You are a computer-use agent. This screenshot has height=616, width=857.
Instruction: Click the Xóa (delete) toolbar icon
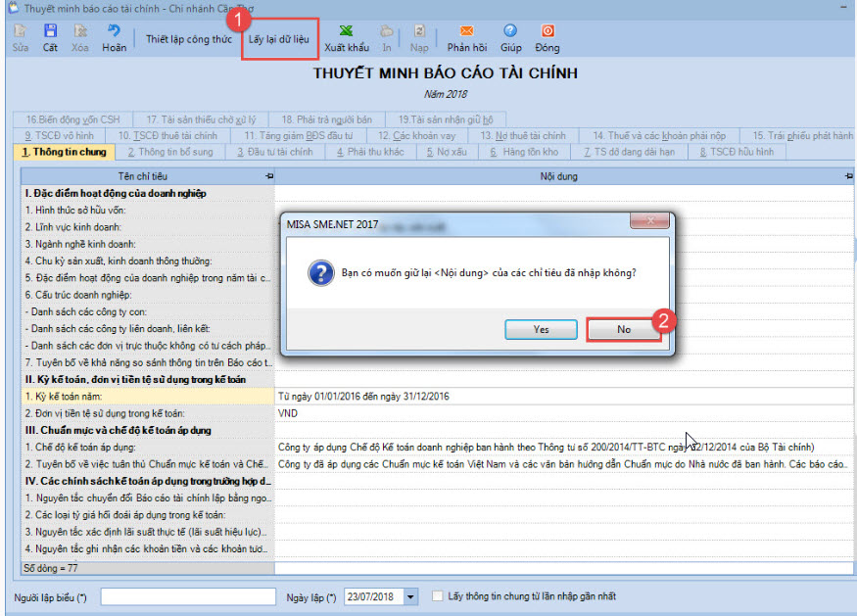click(80, 31)
